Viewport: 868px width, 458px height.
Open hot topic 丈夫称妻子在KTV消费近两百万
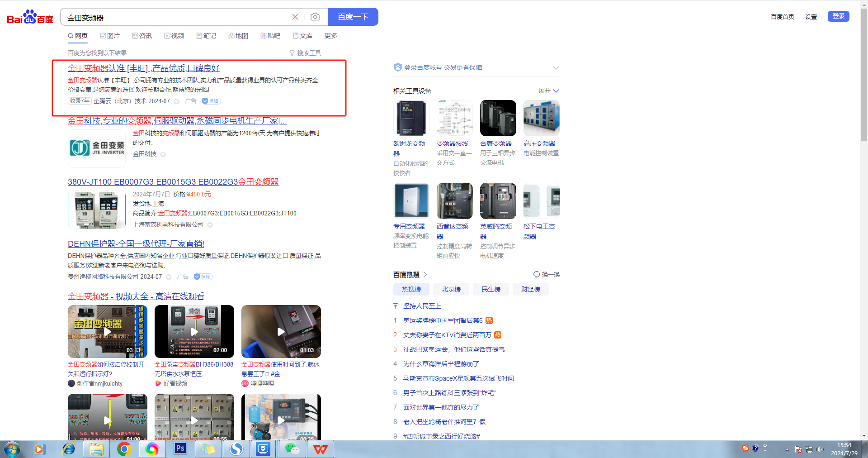447,335
